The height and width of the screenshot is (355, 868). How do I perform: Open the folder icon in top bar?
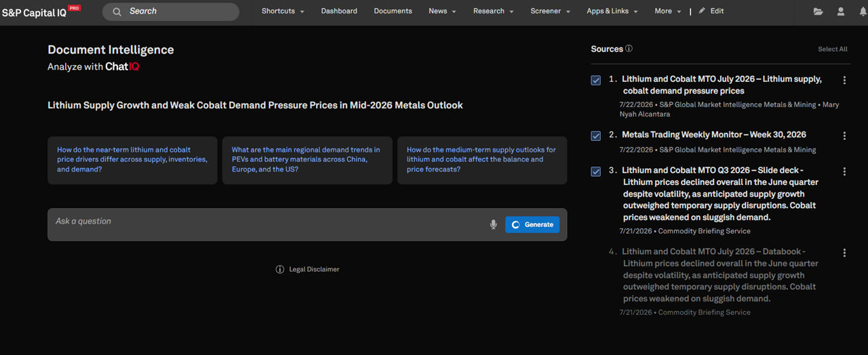(818, 12)
